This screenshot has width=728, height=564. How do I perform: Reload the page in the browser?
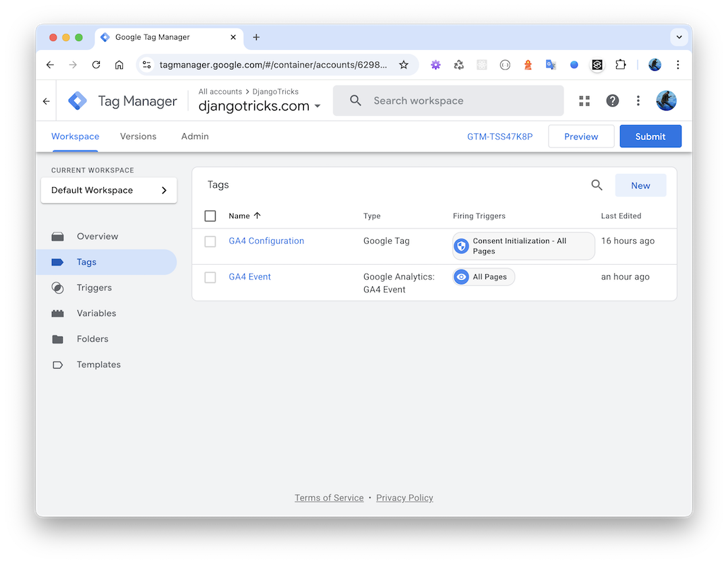[96, 65]
